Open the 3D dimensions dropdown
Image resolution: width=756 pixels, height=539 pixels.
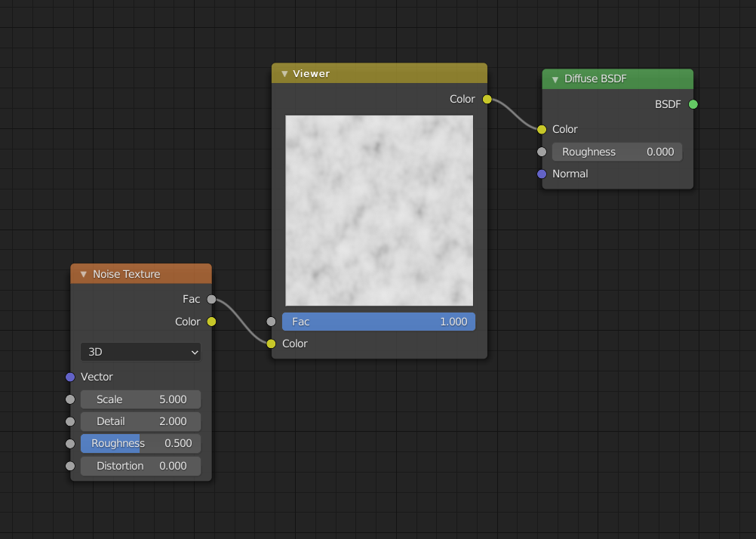tap(140, 352)
